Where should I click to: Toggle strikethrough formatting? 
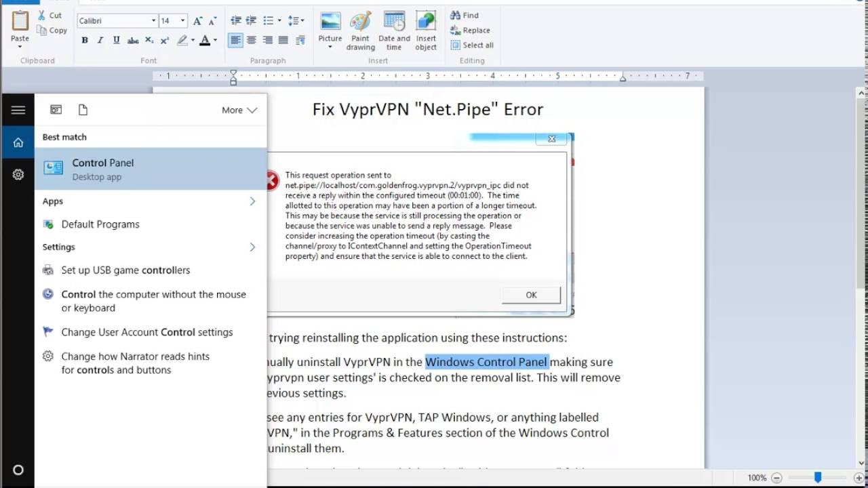pos(133,41)
